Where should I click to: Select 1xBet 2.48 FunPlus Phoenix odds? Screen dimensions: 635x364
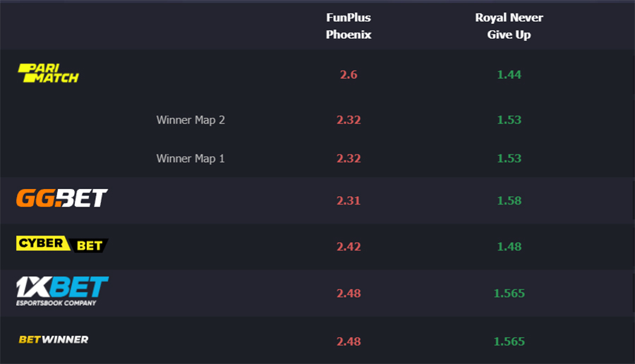click(x=349, y=293)
